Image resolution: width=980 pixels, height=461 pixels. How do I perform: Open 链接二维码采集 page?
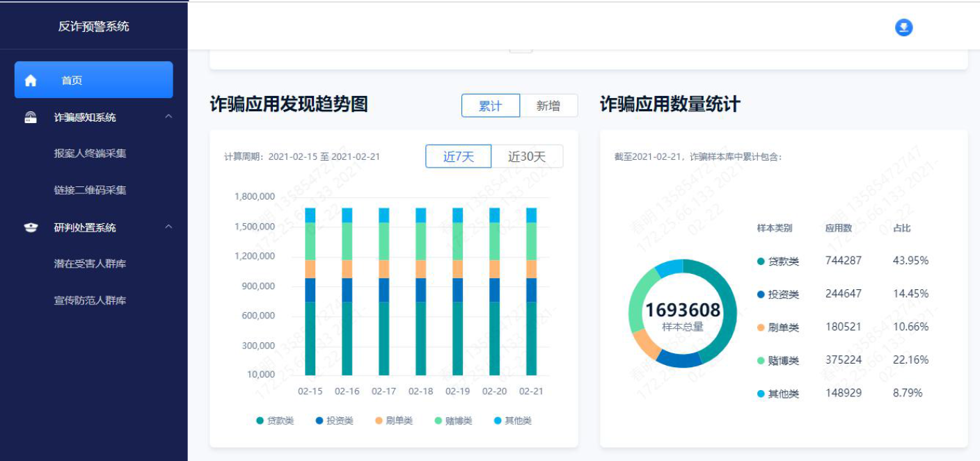[x=90, y=191]
